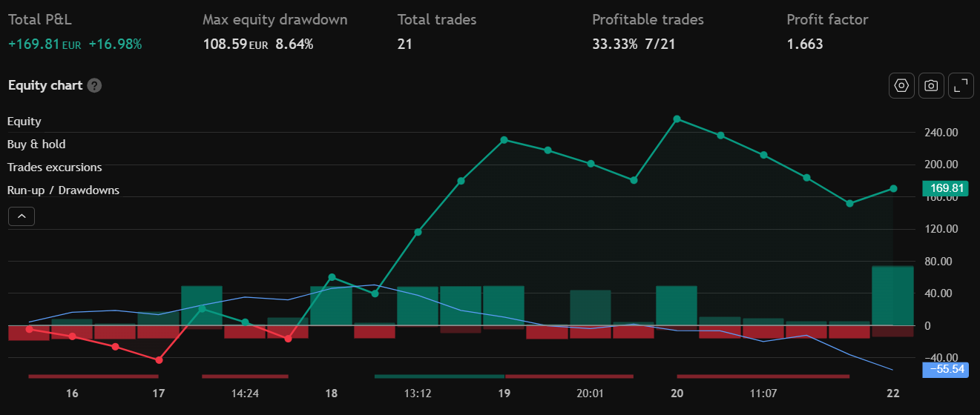This screenshot has height=415, width=980.
Task: Expand the equity chart to fullscreen
Action: pyautogui.click(x=961, y=86)
